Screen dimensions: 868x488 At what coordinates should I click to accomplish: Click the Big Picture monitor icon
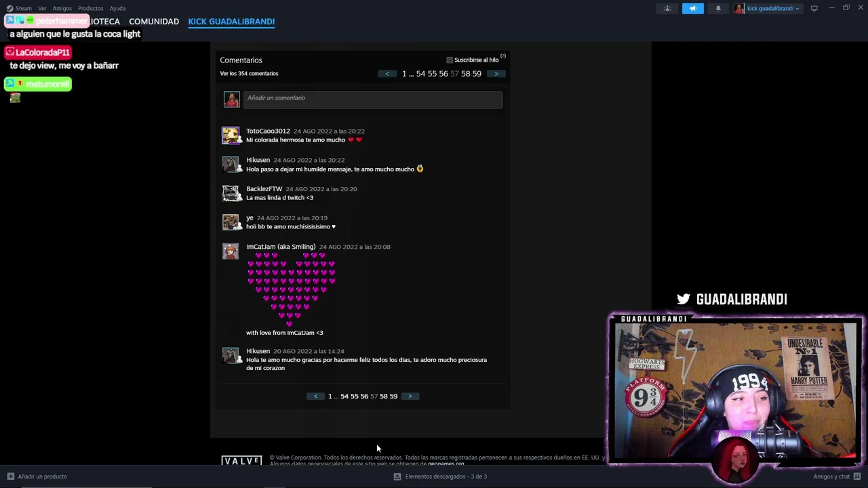point(814,8)
